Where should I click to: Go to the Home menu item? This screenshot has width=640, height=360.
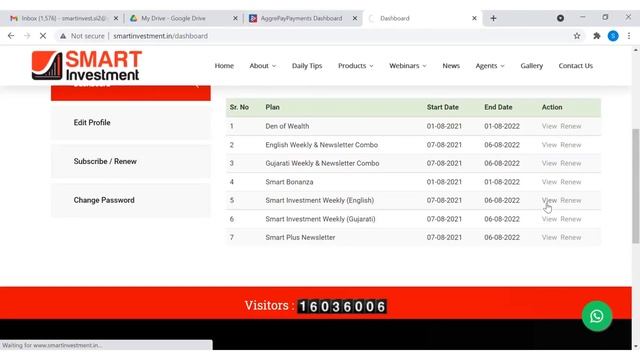pyautogui.click(x=224, y=66)
